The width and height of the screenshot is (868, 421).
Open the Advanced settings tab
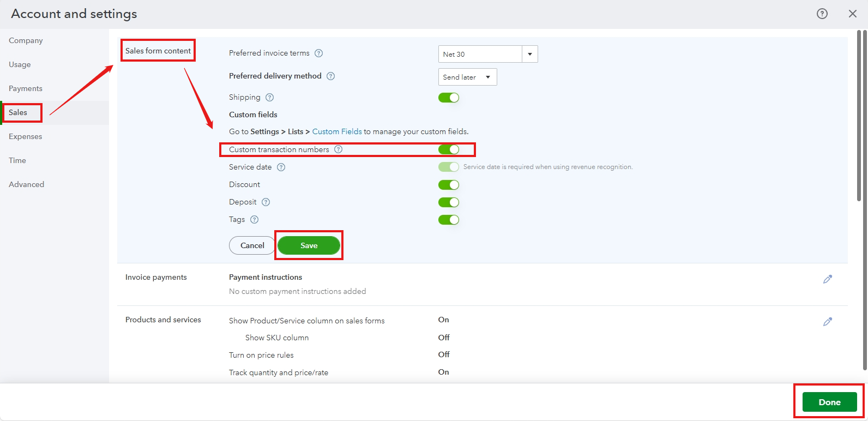click(x=27, y=184)
